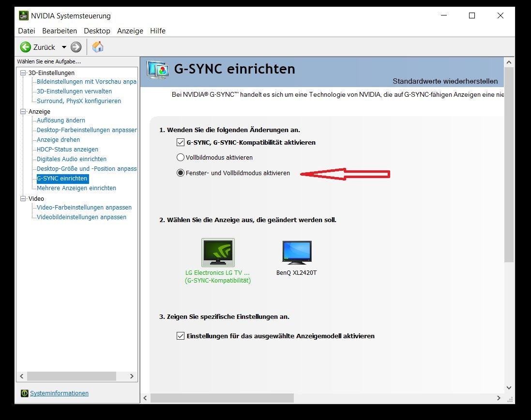Screen dimensions: 531x420
Task: Open Surround, PhysX konfigurieren
Action: click(79, 101)
